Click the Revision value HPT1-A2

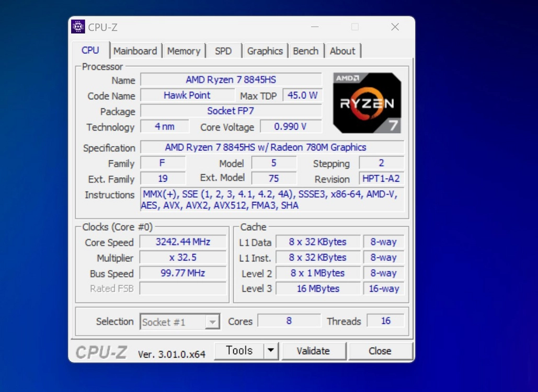click(x=382, y=178)
